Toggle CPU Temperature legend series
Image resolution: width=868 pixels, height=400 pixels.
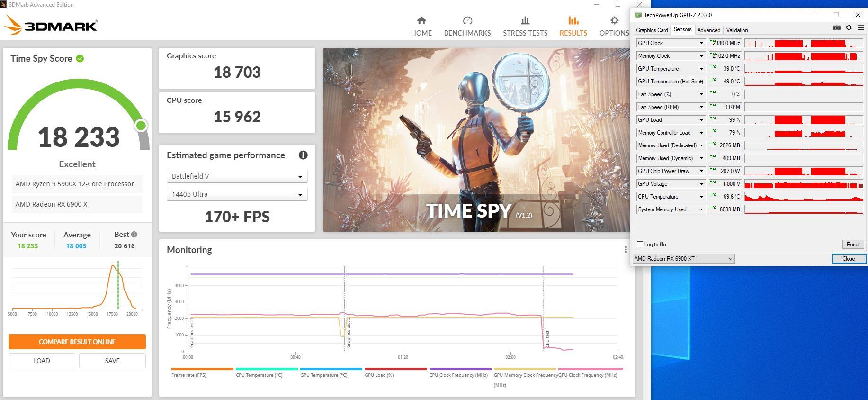point(267,372)
